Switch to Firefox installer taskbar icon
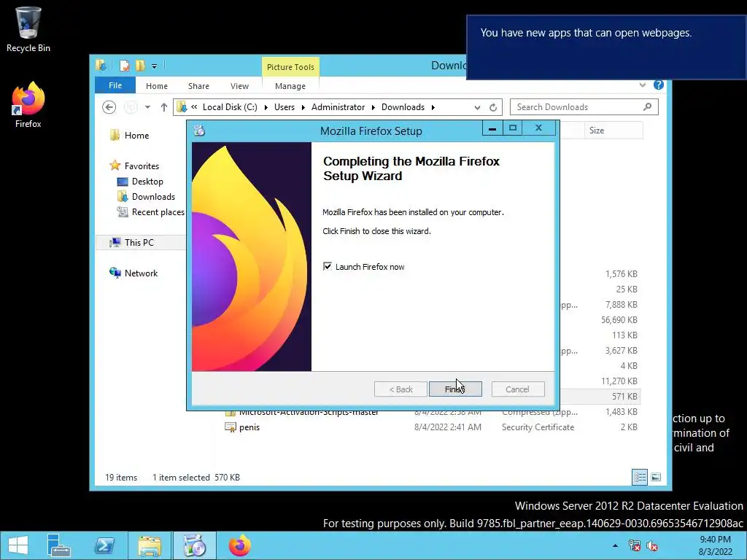Screen dimensions: 747x560 click(x=195, y=545)
